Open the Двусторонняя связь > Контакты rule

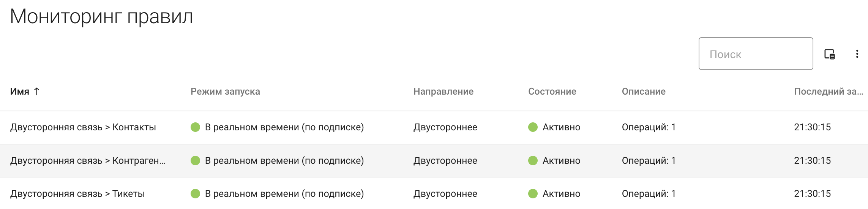pos(83,127)
